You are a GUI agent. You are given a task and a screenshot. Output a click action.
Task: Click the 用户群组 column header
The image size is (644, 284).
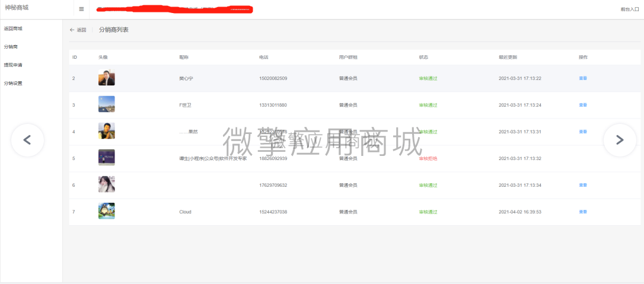click(348, 57)
